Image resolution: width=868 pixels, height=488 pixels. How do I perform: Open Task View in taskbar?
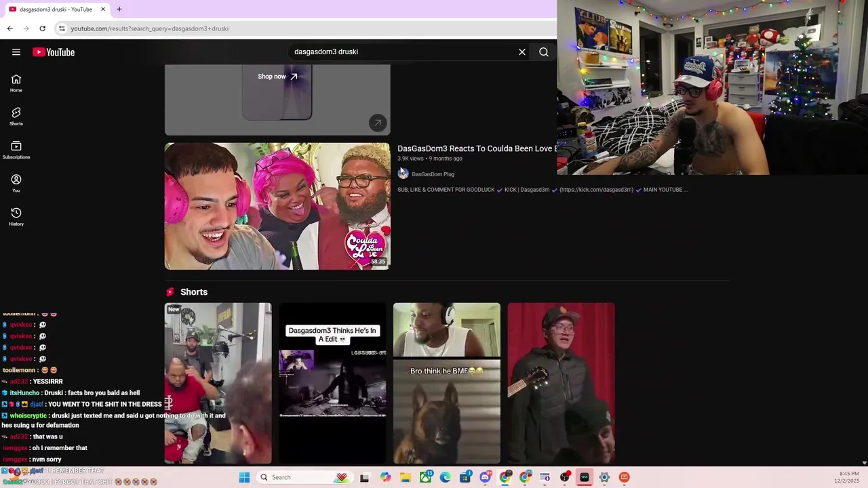click(364, 477)
